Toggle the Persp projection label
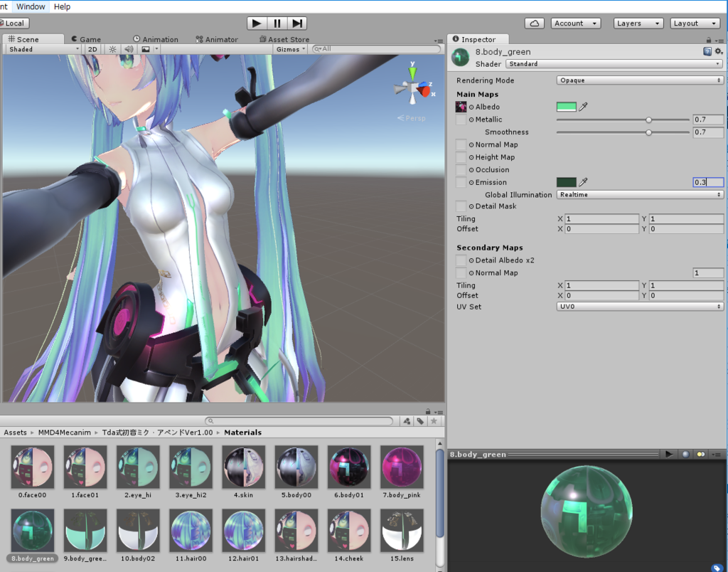Viewport: 728px width, 572px height. tap(412, 118)
